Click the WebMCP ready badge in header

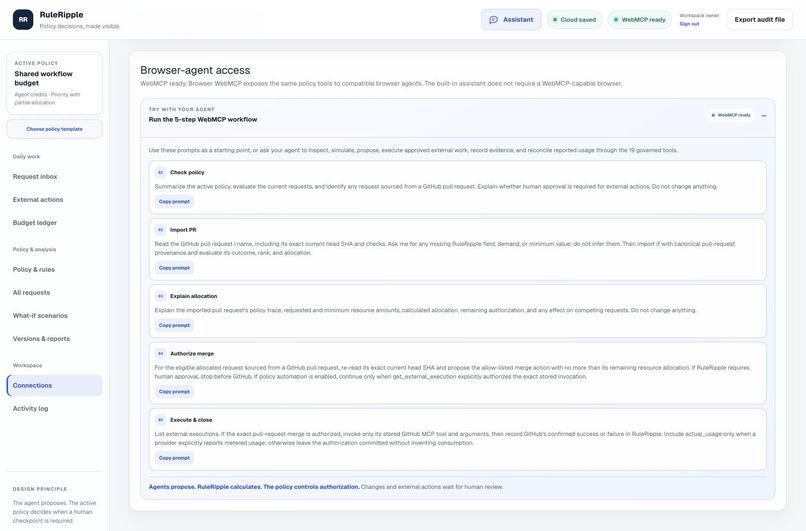pyautogui.click(x=639, y=20)
